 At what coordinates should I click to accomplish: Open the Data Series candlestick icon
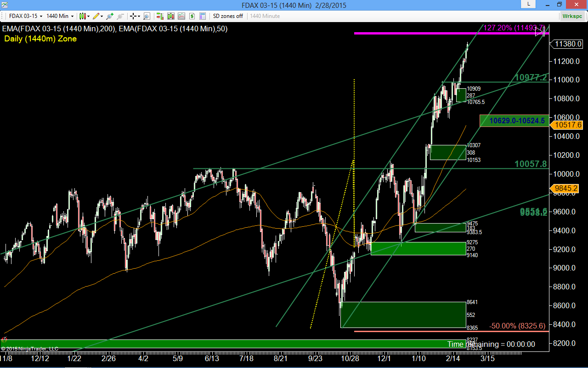click(x=171, y=16)
